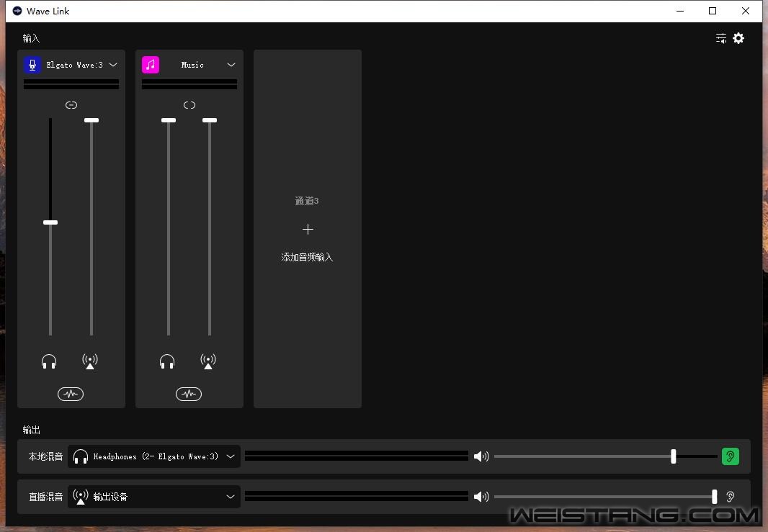Mute the 本地混音 output speaker icon

point(481,456)
